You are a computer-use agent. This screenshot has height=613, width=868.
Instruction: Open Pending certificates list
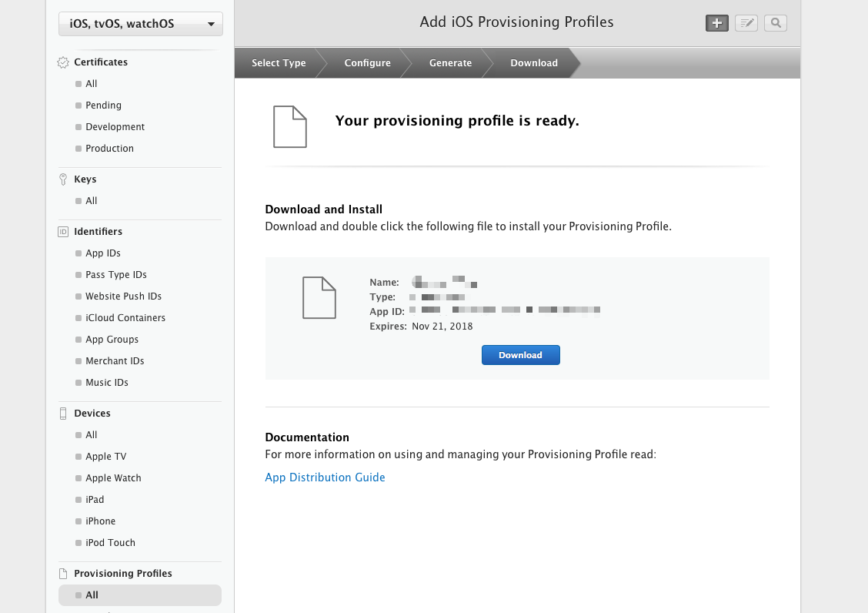point(103,106)
